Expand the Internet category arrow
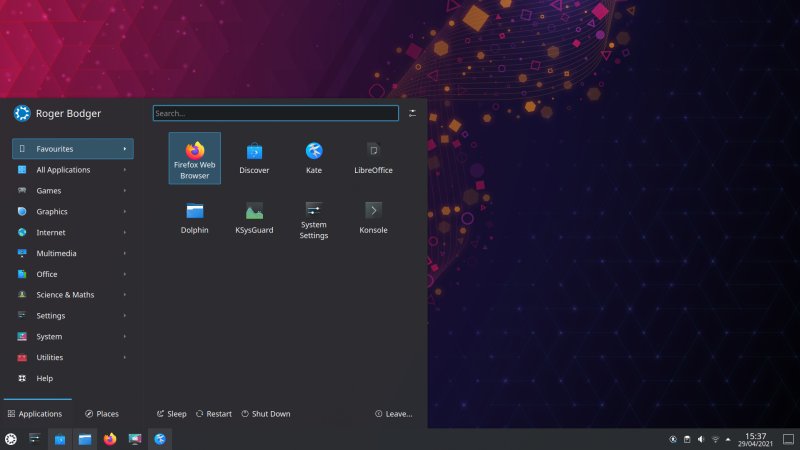800x450 pixels. click(x=124, y=233)
